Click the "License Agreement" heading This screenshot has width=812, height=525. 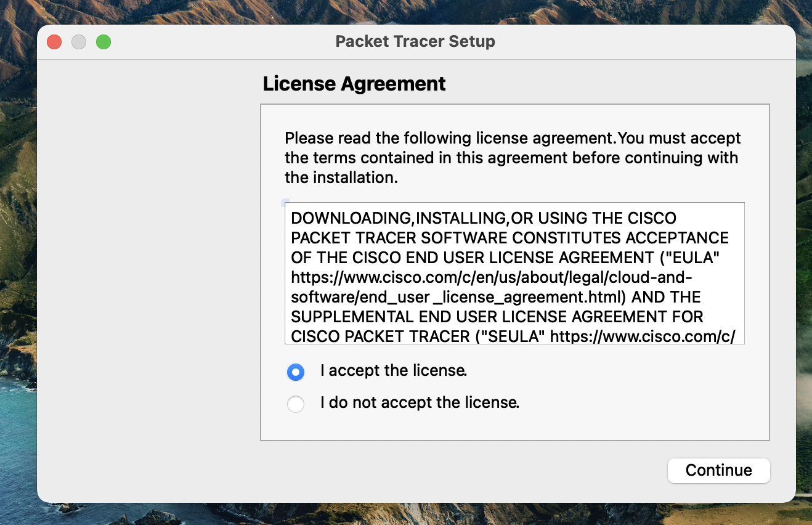coord(354,84)
